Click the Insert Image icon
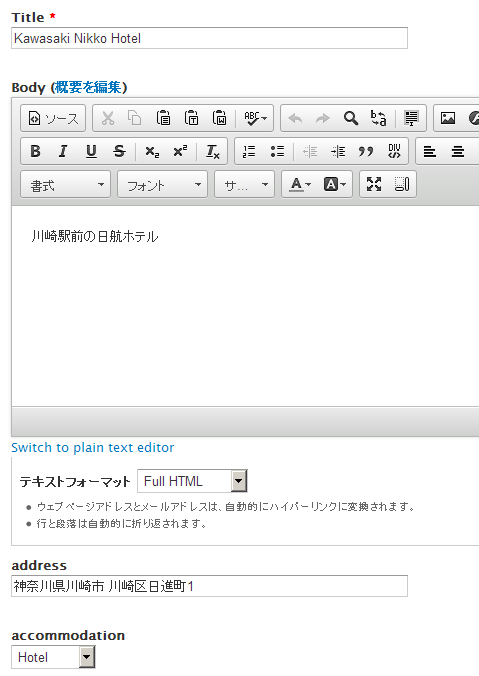The height and width of the screenshot is (676, 479). point(448,118)
